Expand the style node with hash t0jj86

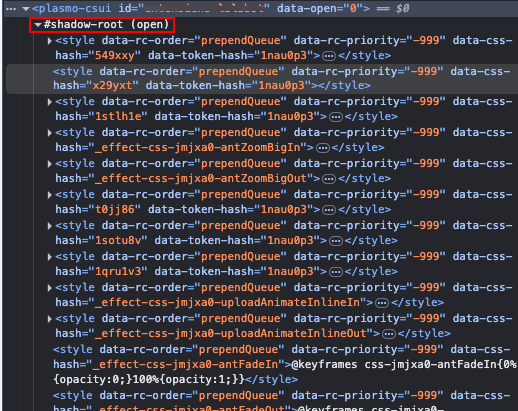pyautogui.click(x=50, y=195)
